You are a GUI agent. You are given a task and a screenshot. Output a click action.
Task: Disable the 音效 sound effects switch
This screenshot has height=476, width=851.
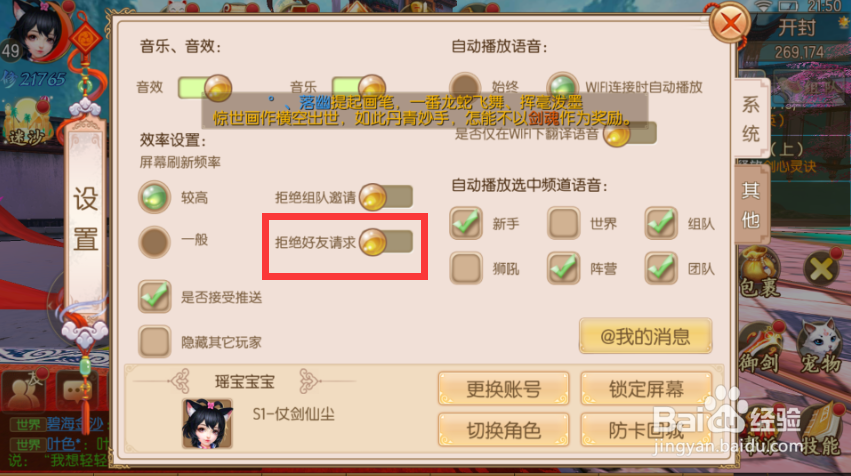click(x=205, y=87)
